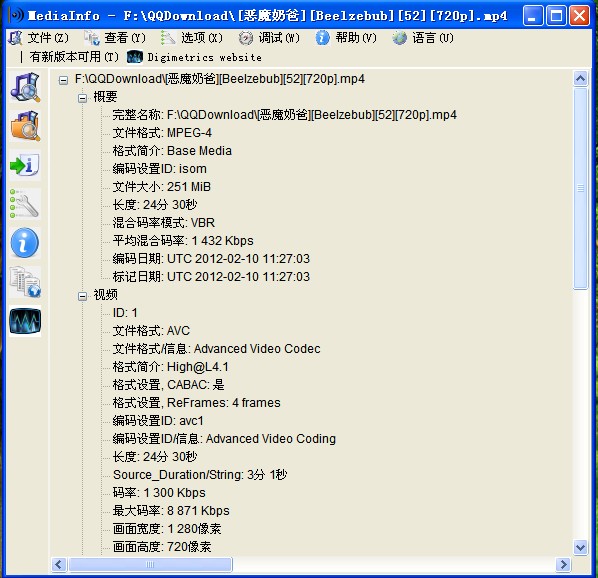This screenshot has height=578, width=598.
Task: Select the 文件大小: 251 MiB tree row
Action: (162, 187)
